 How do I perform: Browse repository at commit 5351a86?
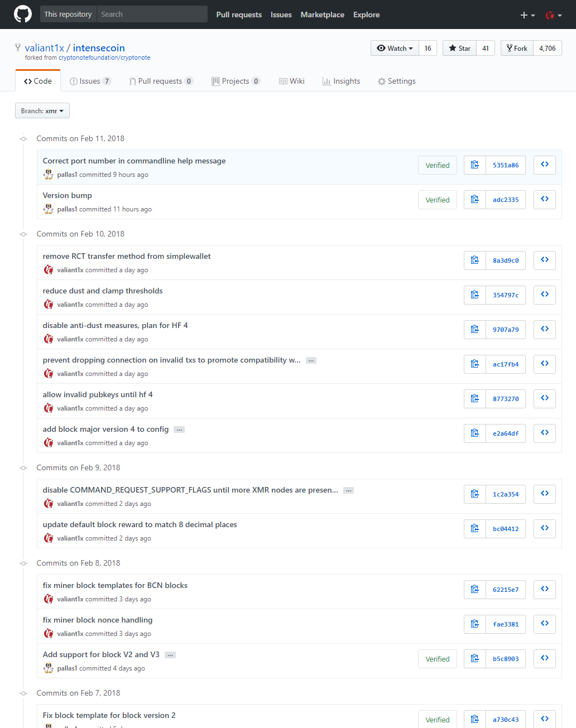(x=545, y=165)
